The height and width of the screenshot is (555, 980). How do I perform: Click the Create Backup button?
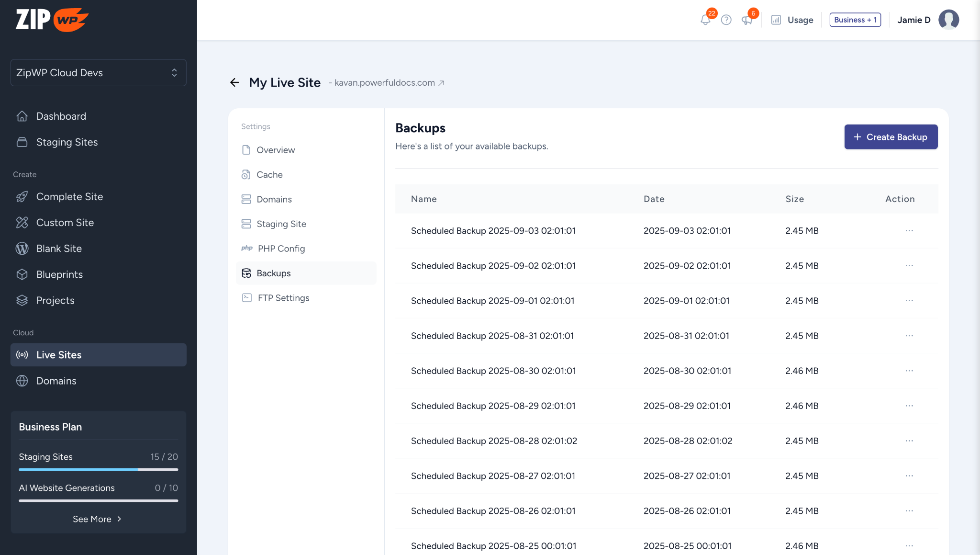click(891, 137)
